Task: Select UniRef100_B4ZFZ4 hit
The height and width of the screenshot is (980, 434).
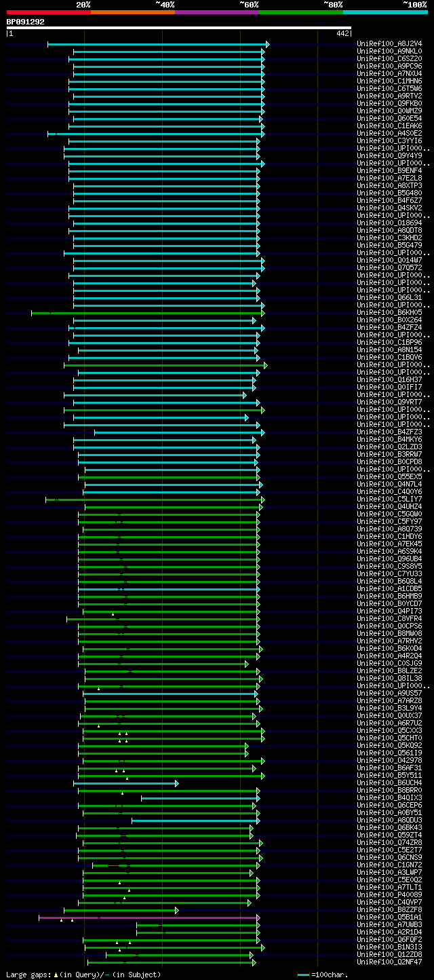Action: click(389, 327)
